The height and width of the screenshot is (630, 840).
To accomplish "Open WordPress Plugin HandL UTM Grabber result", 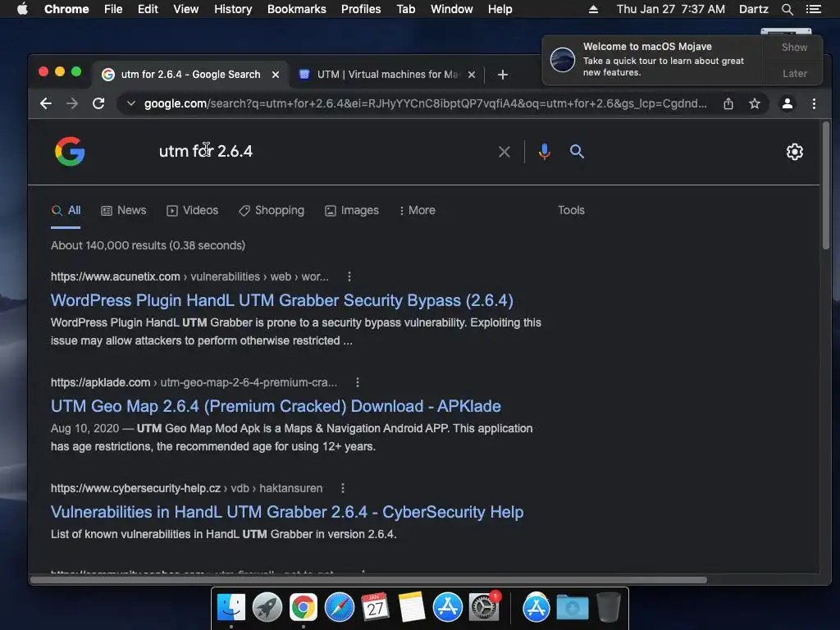I will pos(282,300).
